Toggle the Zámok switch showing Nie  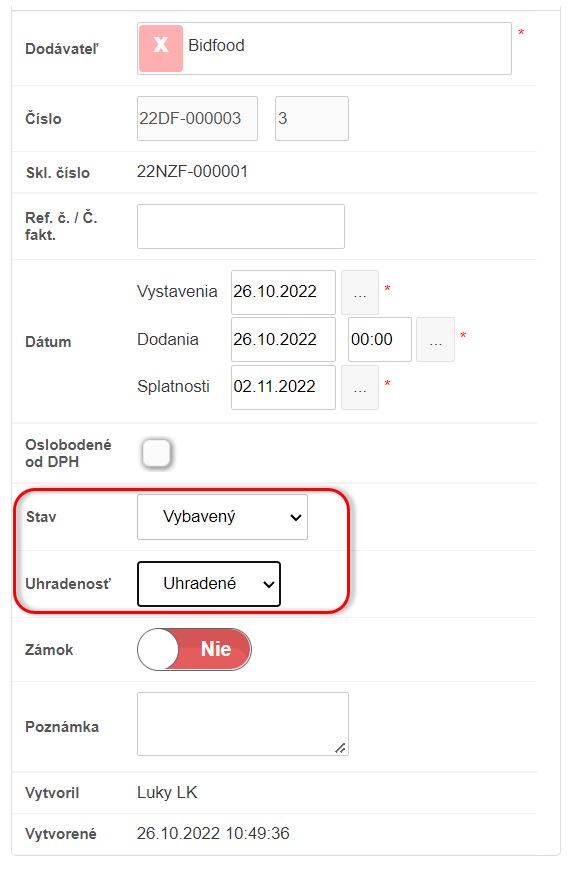tap(194, 649)
